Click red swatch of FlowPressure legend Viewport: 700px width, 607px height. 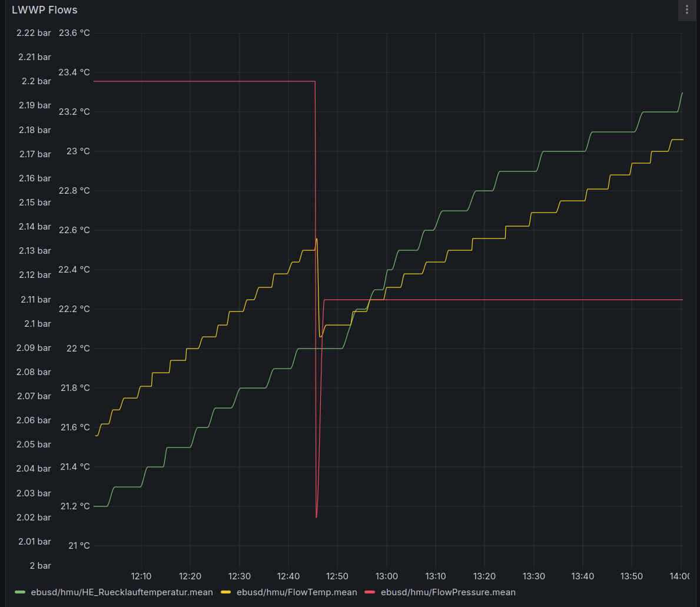point(370,592)
